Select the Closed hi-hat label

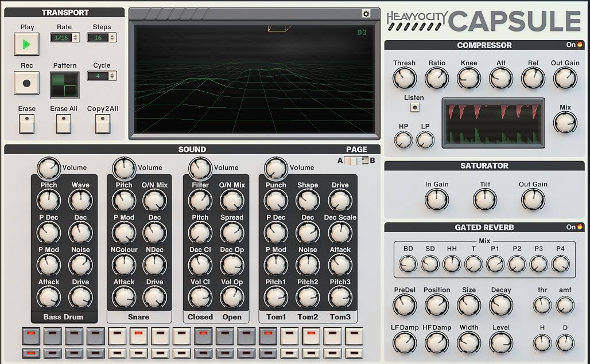[200, 317]
